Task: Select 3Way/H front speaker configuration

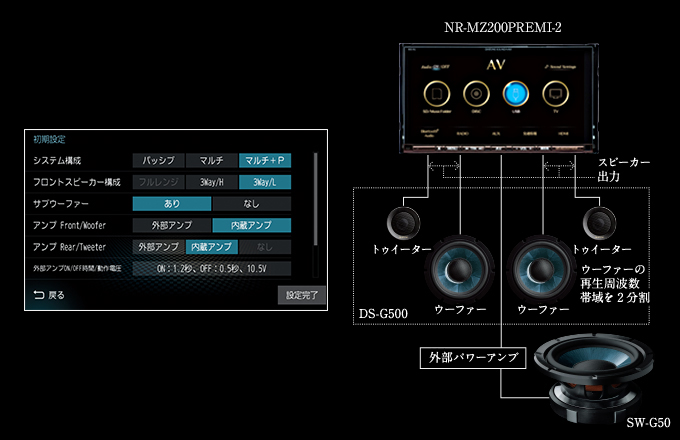Action: point(212,182)
